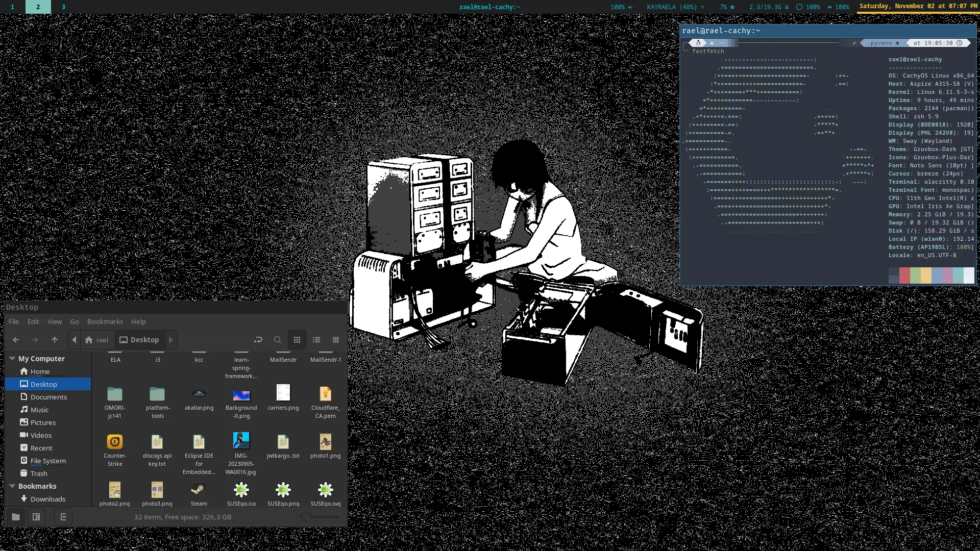This screenshot has height=551, width=980.
Task: Go up to the parent folder
Action: (55, 340)
